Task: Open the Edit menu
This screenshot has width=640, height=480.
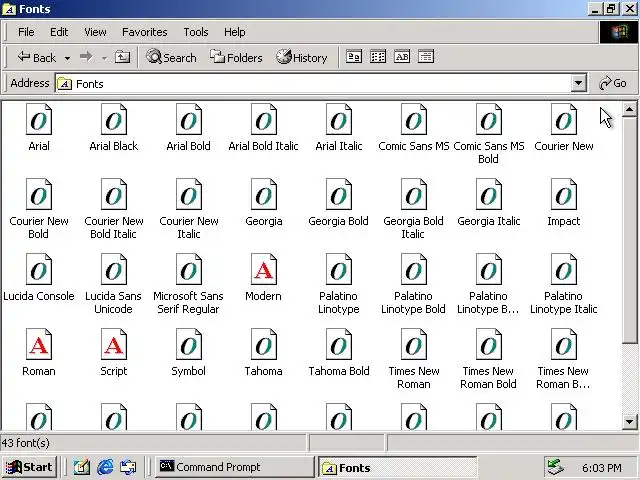Action: (59, 32)
